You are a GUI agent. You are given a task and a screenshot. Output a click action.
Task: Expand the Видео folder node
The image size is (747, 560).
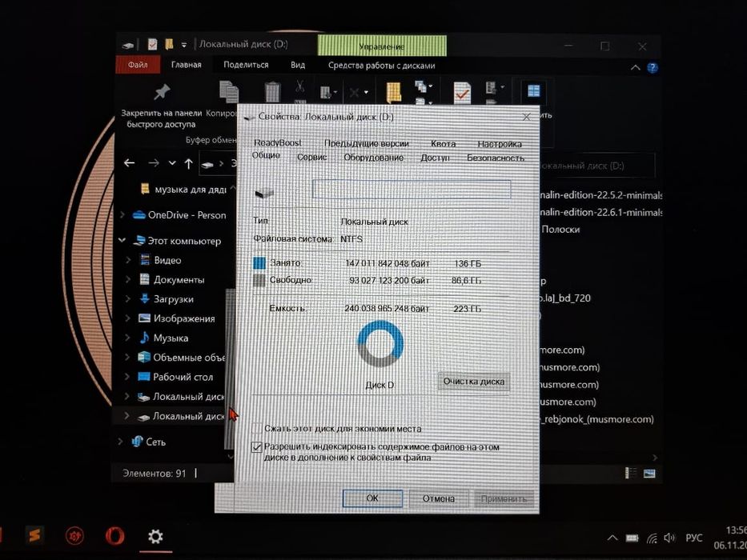[x=127, y=260]
